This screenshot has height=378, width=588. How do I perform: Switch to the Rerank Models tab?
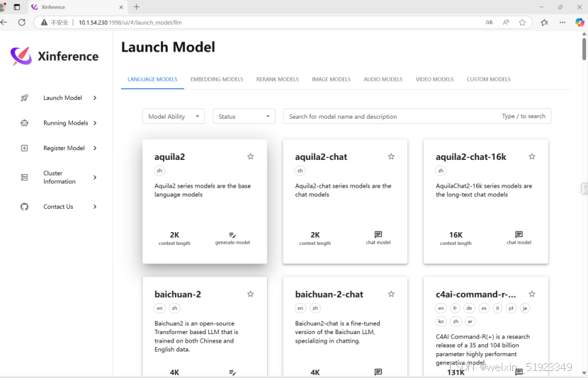click(x=278, y=79)
